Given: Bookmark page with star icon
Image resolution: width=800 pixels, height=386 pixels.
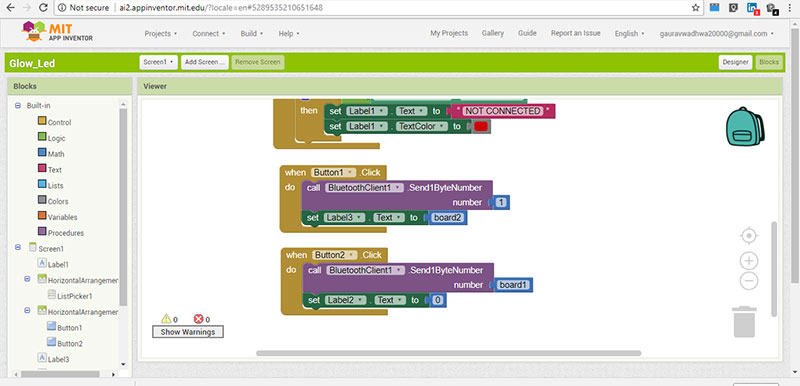Looking at the screenshot, I should [x=695, y=8].
